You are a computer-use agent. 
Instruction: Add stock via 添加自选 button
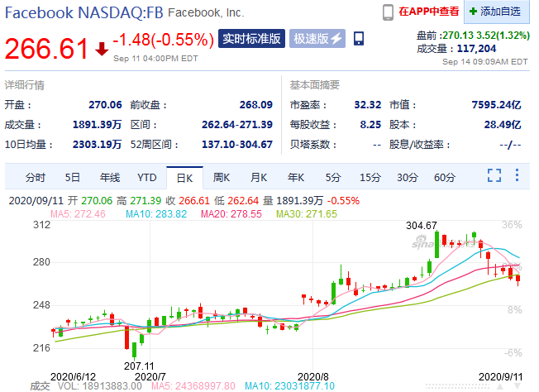pyautogui.click(x=496, y=12)
